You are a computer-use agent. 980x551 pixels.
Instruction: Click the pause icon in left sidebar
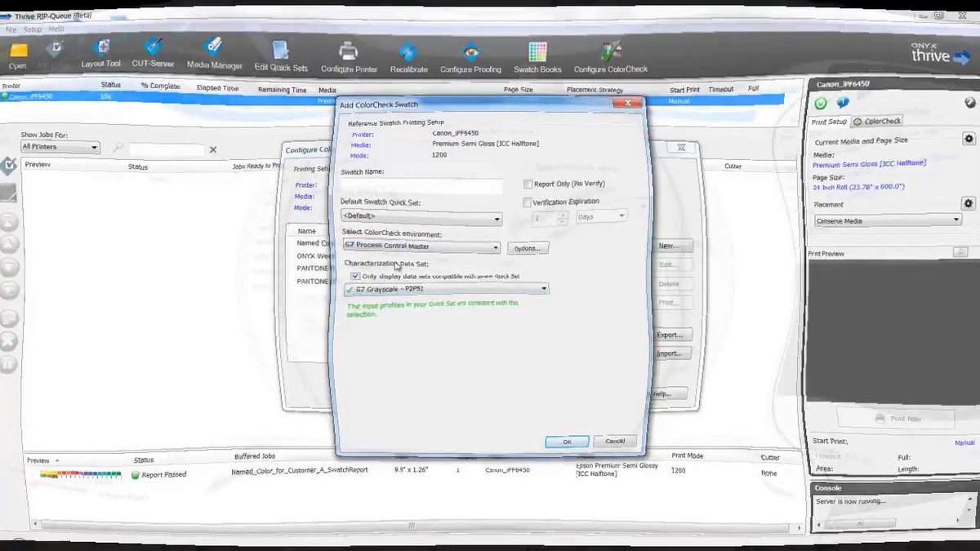[8, 363]
